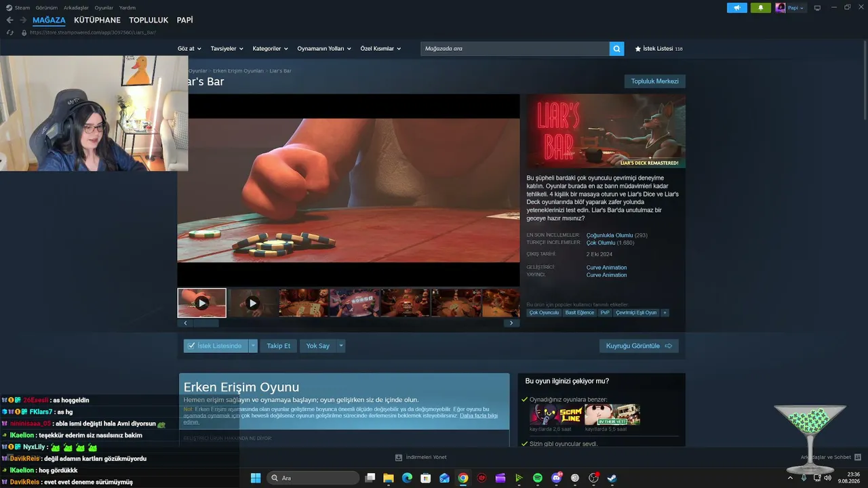The width and height of the screenshot is (868, 488).
Task: Open the Yardım menu
Action: click(127, 7)
